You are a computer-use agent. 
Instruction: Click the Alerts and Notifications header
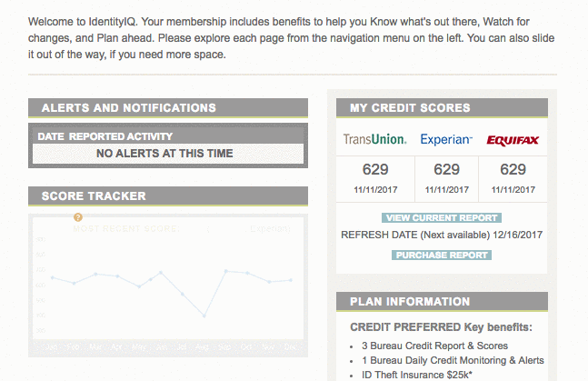[168, 108]
